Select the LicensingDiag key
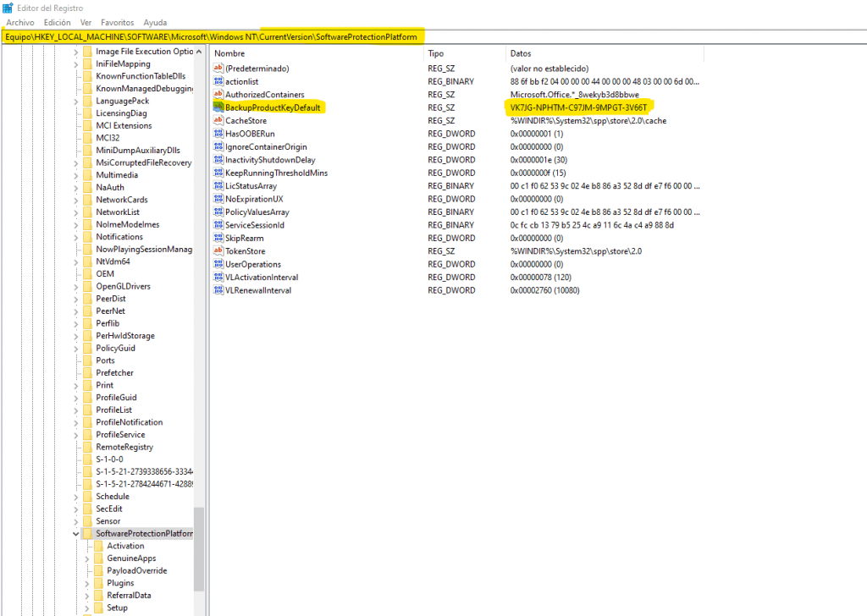The height and width of the screenshot is (616, 867). click(121, 113)
